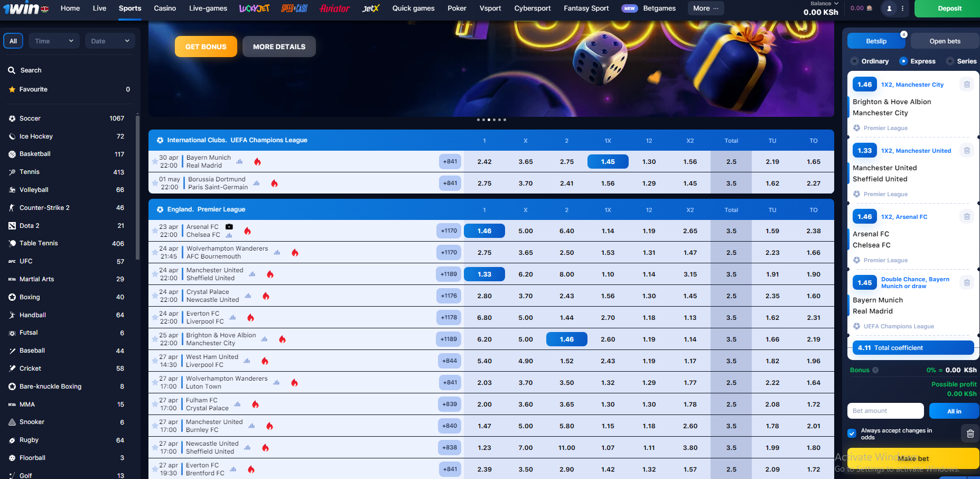Remove Manchester United bet with trash icon
Image resolution: width=980 pixels, height=479 pixels.
(967, 151)
